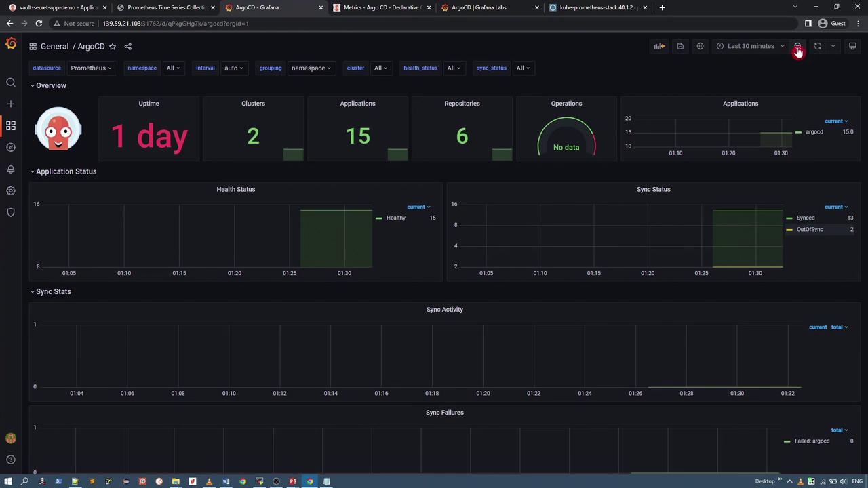Open the Alerting bell in the sidebar
Viewport: 868px width, 488px height.
[x=11, y=169]
